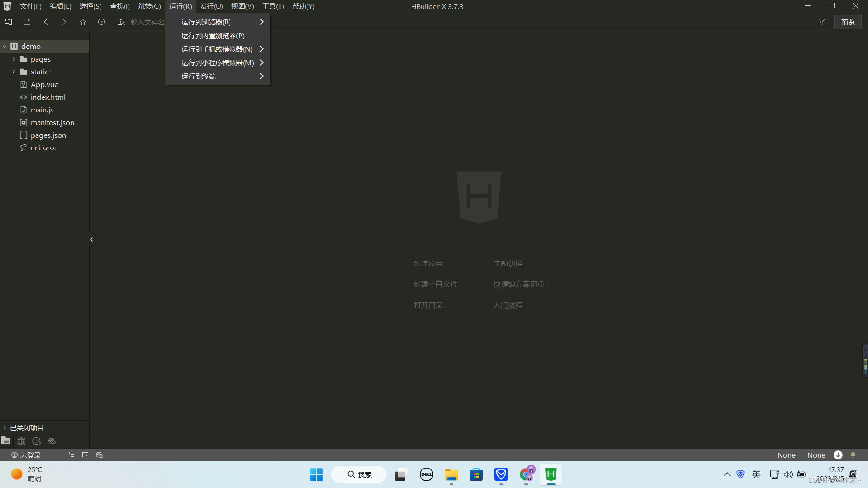
Task: Click the 英 input method indicator
Action: [756, 474]
